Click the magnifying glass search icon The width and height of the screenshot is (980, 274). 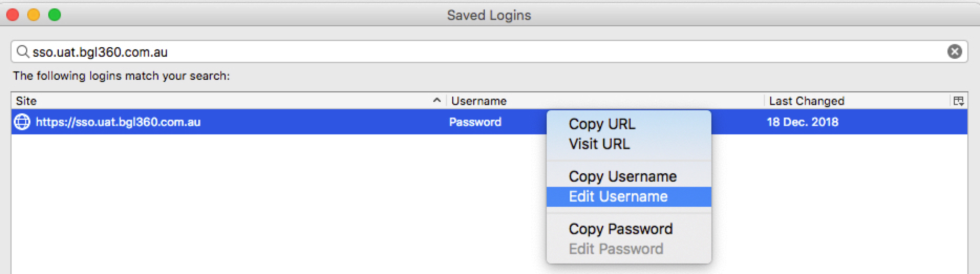[23, 51]
